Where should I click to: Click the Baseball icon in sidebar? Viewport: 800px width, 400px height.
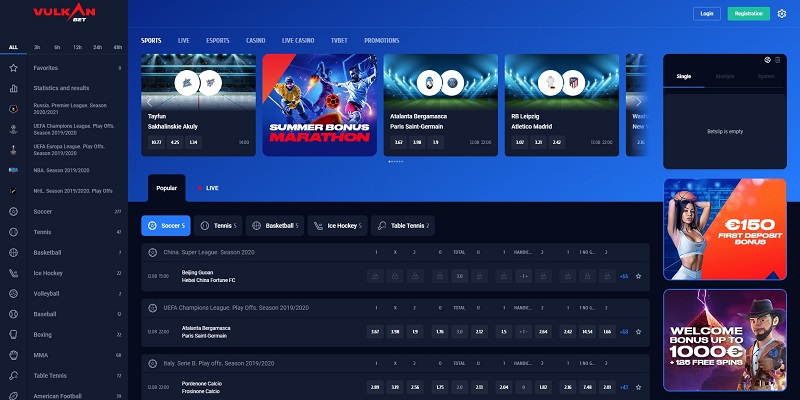[13, 314]
